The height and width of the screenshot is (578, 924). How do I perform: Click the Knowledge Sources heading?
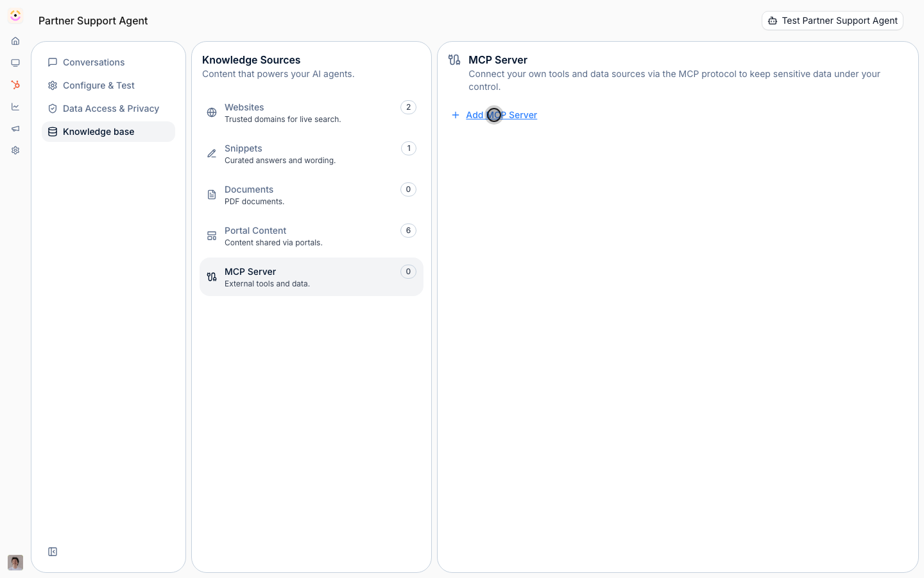(x=251, y=60)
